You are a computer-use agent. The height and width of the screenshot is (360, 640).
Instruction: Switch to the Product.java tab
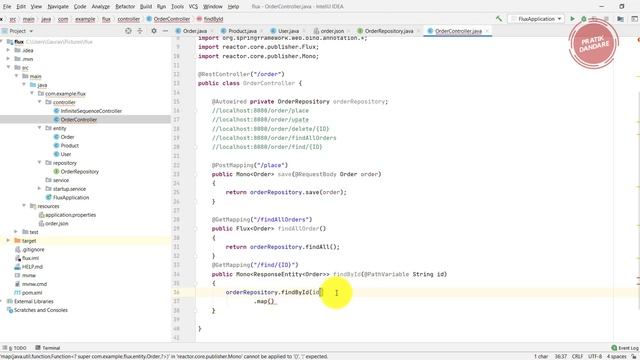tap(239, 31)
